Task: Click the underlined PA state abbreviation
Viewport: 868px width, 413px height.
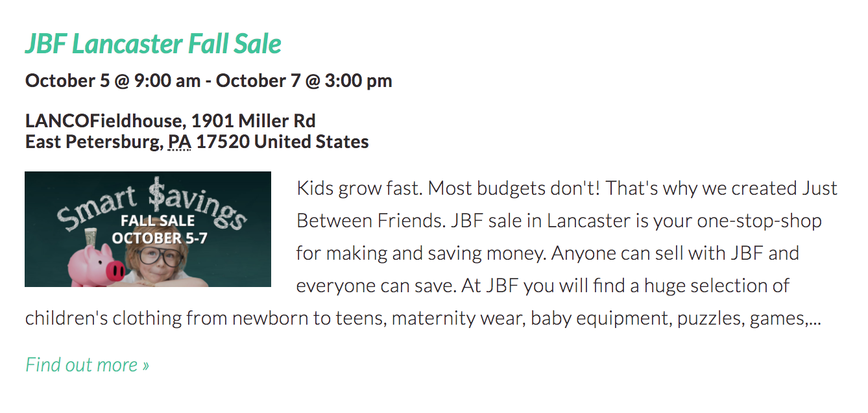Action: (179, 142)
